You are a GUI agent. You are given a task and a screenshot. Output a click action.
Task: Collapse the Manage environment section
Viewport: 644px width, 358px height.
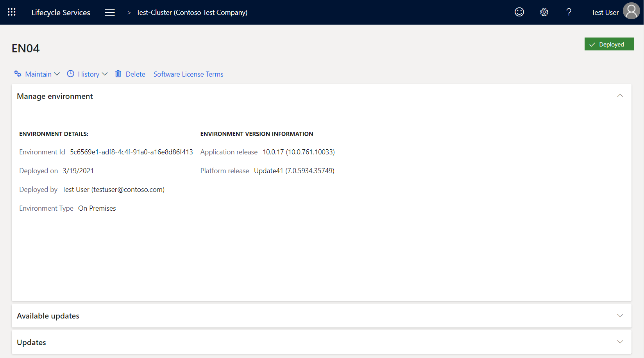point(620,96)
